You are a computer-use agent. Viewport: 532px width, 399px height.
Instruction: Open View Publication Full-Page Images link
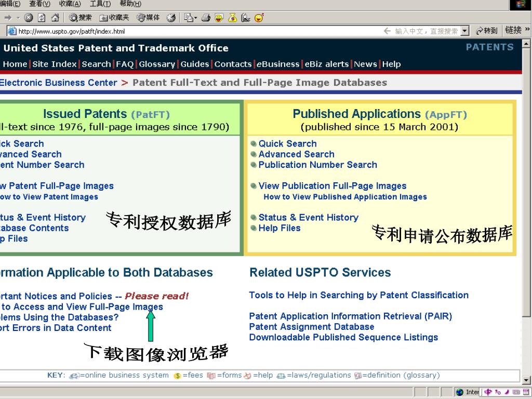click(x=332, y=186)
